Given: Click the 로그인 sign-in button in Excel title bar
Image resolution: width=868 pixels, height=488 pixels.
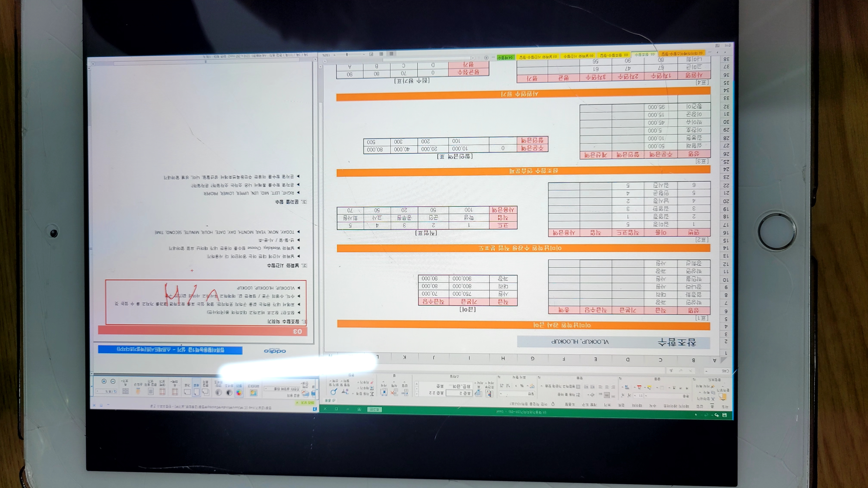Looking at the screenshot, I should 375,409.
